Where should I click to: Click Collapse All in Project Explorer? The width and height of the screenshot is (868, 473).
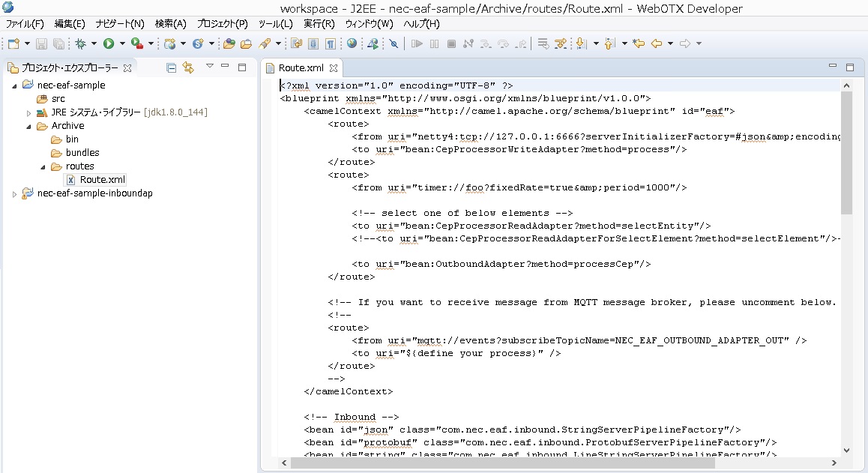pos(172,68)
